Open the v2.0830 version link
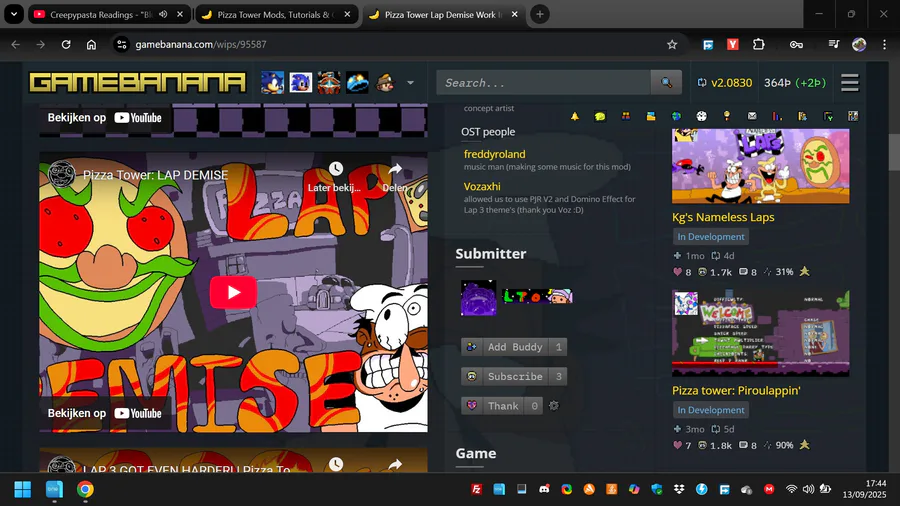 [x=724, y=83]
